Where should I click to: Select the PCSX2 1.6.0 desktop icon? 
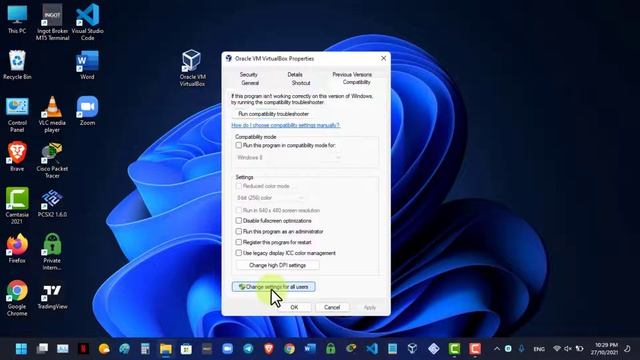(x=52, y=203)
